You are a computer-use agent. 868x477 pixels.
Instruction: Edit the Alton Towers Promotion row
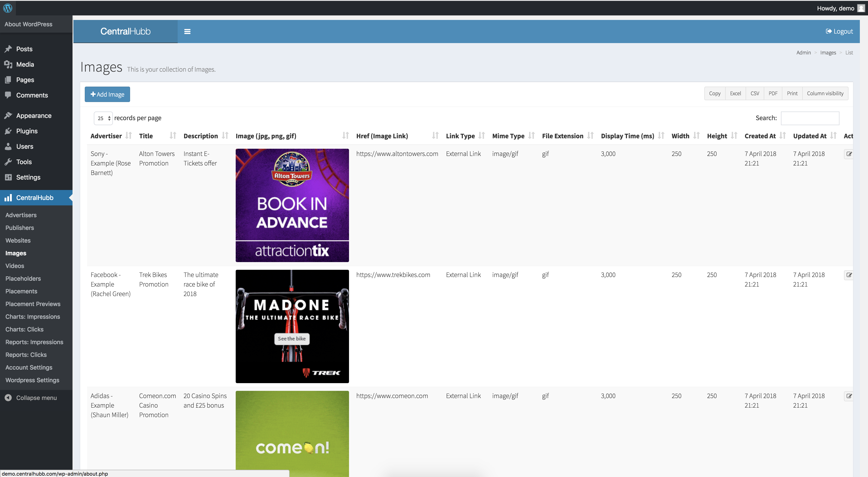click(x=849, y=154)
